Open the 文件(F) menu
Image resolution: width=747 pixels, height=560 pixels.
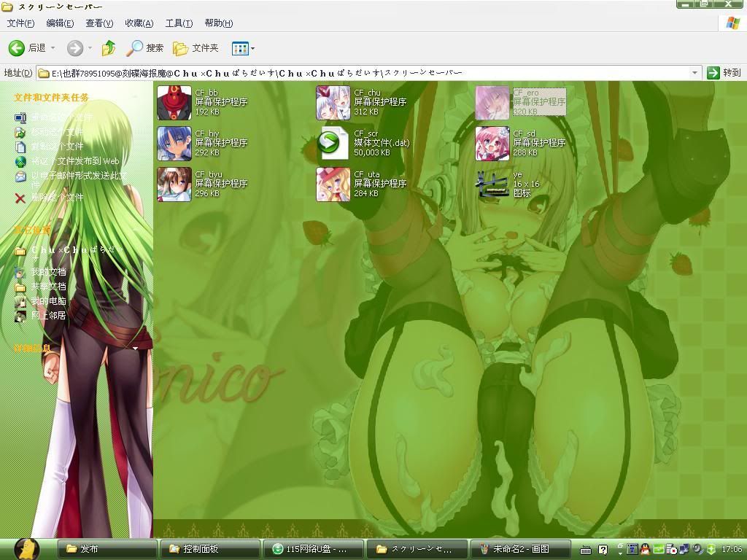click(20, 23)
